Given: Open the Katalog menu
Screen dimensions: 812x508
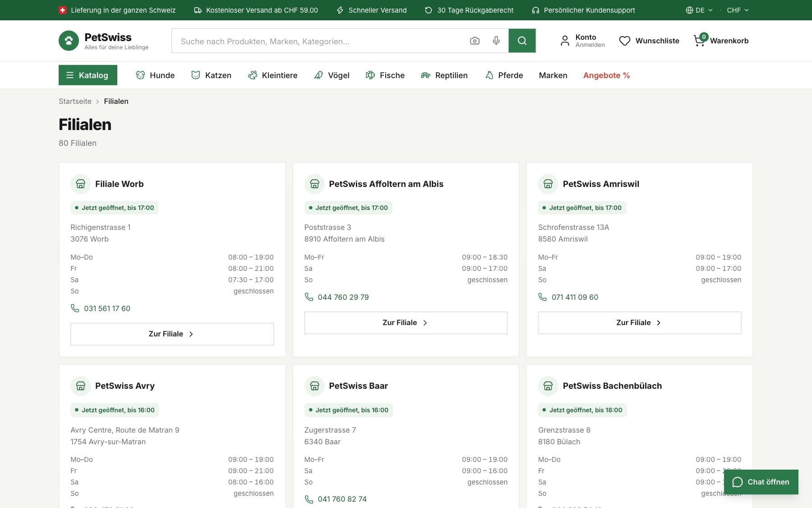Looking at the screenshot, I should (x=88, y=75).
